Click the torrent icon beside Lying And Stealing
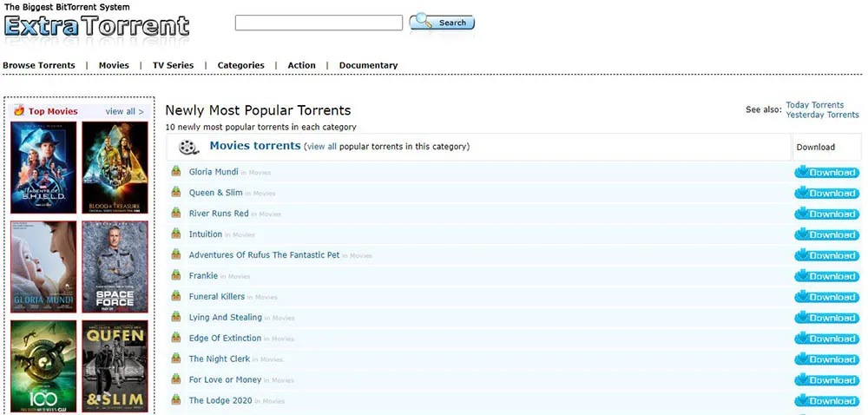Image resolution: width=868 pixels, height=415 pixels. point(176,317)
